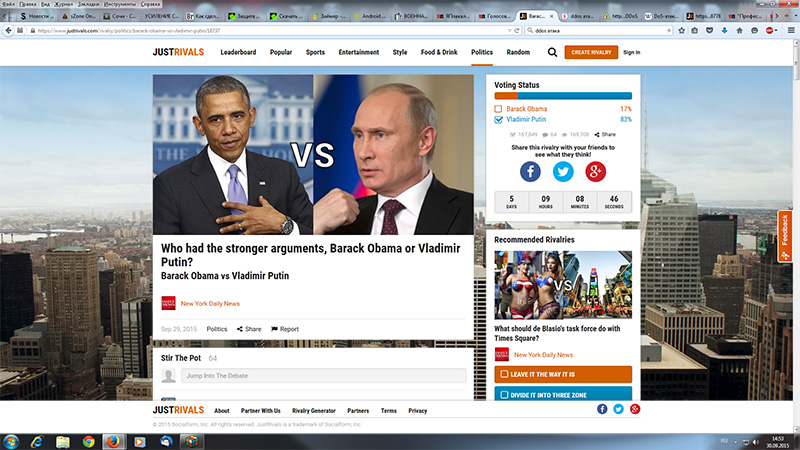Click the Report flag under the article
Viewport: 800px width, 450px height.
click(x=285, y=329)
